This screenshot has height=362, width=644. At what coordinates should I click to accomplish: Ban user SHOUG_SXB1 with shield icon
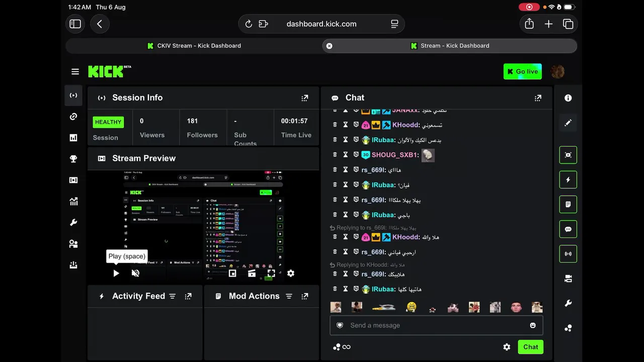[x=356, y=155]
